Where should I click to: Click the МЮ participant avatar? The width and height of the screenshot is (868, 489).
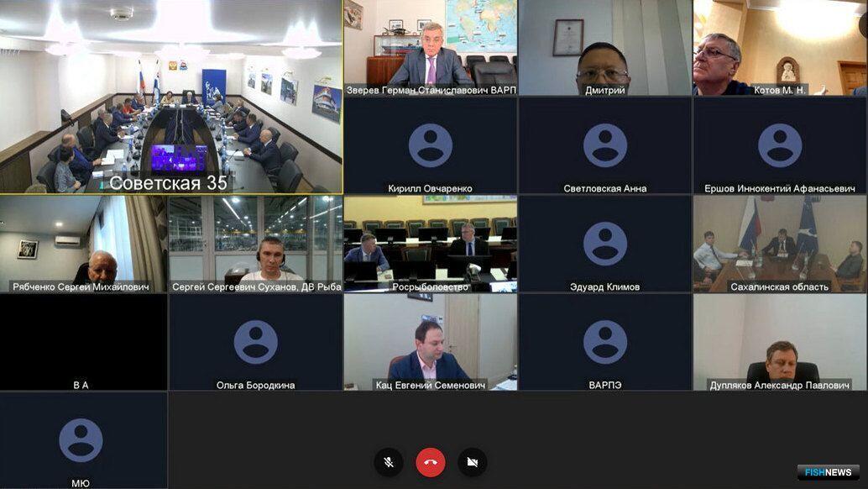(x=81, y=440)
